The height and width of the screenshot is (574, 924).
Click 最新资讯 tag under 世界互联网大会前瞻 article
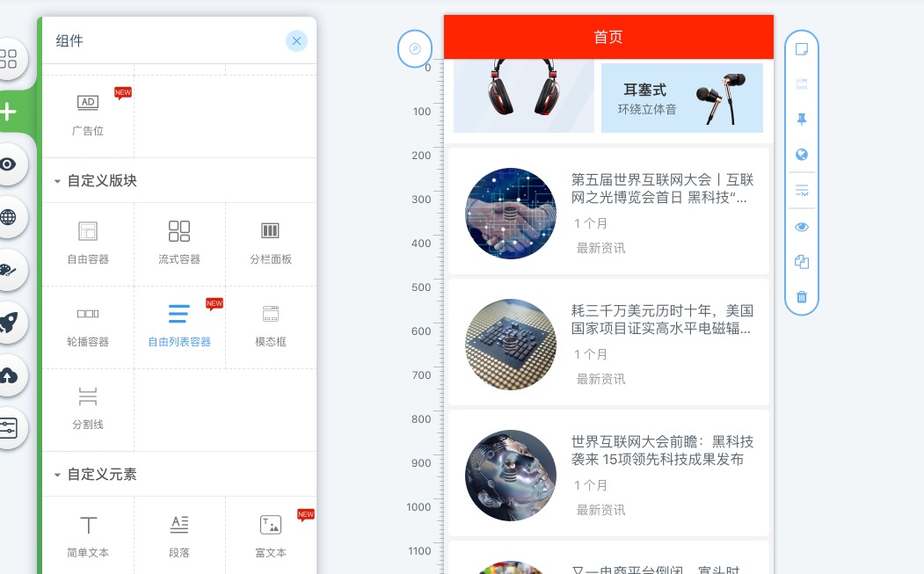600,510
